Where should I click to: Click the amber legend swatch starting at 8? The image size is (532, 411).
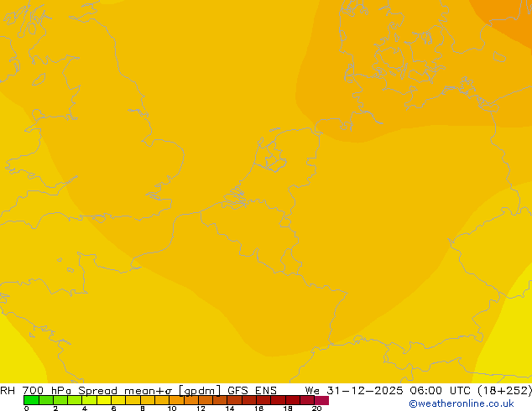click(147, 400)
